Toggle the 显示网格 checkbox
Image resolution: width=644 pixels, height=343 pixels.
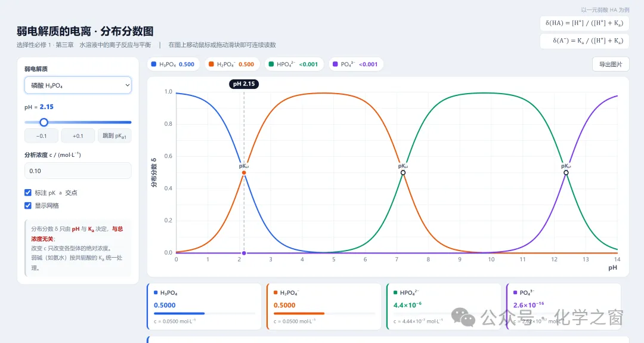[28, 205]
